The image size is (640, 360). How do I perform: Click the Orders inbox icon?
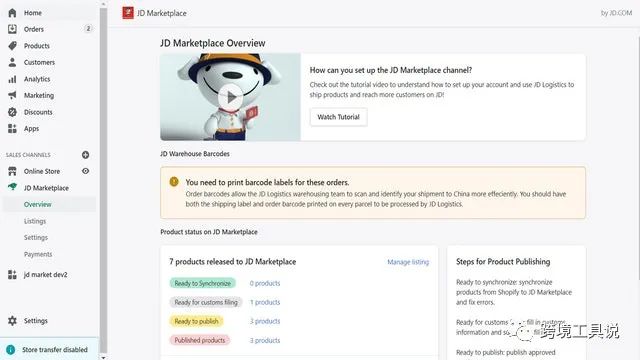(12, 29)
